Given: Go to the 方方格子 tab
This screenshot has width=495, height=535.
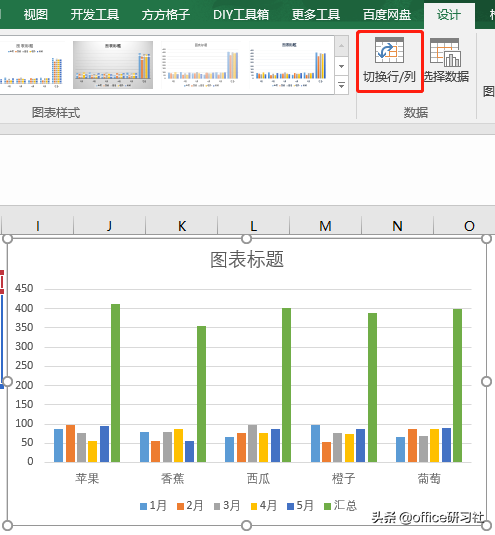Looking at the screenshot, I should [166, 15].
